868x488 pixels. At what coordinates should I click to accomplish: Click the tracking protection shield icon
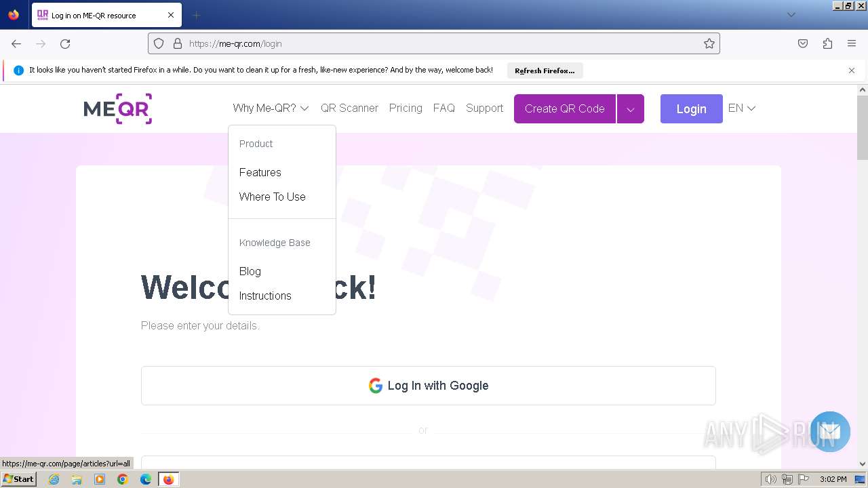pos(159,43)
